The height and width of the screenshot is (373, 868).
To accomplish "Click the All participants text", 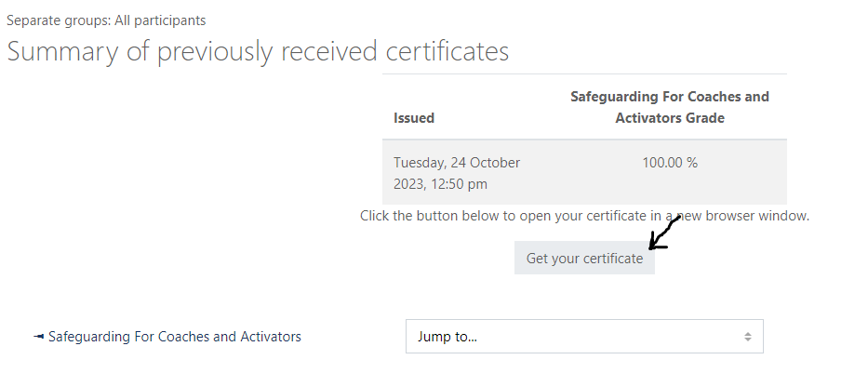I will (x=160, y=20).
